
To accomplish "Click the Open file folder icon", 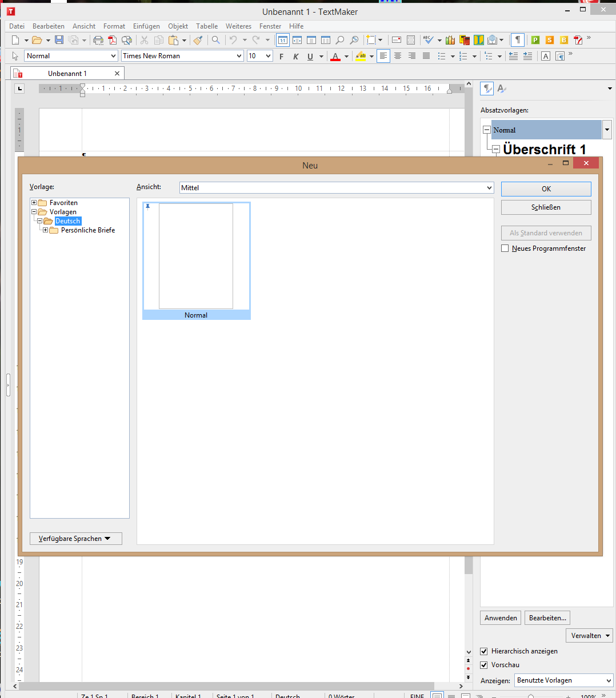I will [37, 40].
